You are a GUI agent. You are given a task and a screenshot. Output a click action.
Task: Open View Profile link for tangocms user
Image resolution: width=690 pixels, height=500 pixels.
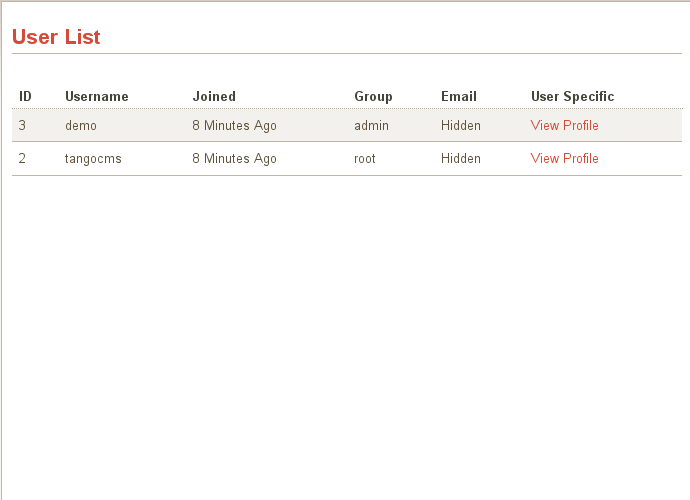coord(564,158)
